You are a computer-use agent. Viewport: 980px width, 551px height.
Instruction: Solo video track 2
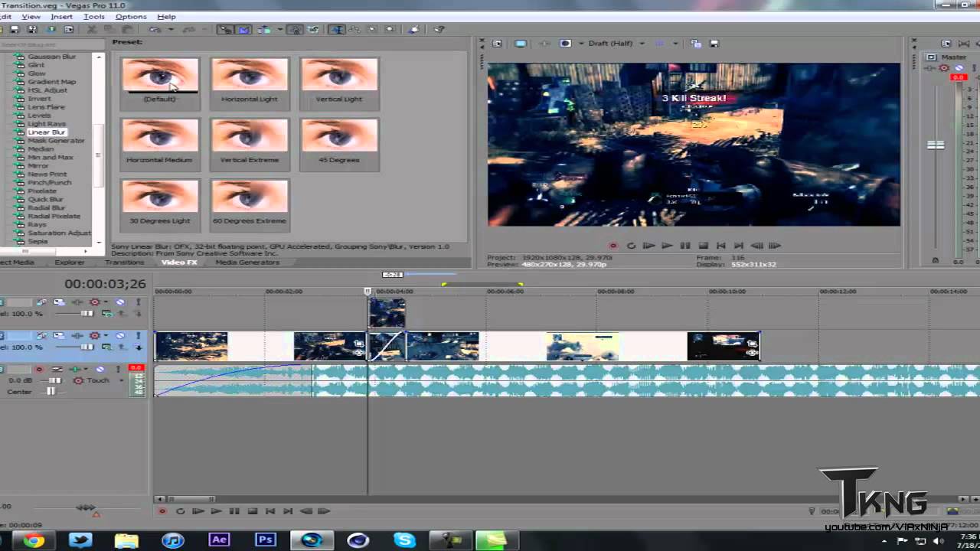pyautogui.click(x=138, y=336)
